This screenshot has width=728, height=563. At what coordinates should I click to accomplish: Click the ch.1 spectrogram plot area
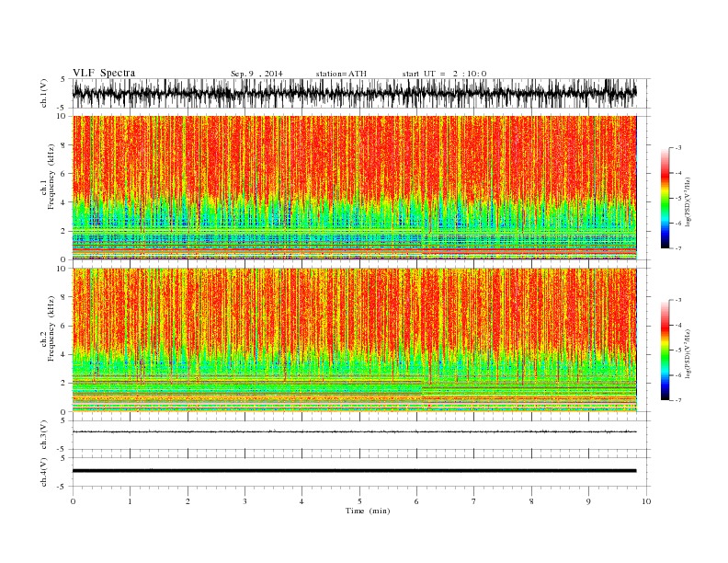pyautogui.click(x=354, y=188)
